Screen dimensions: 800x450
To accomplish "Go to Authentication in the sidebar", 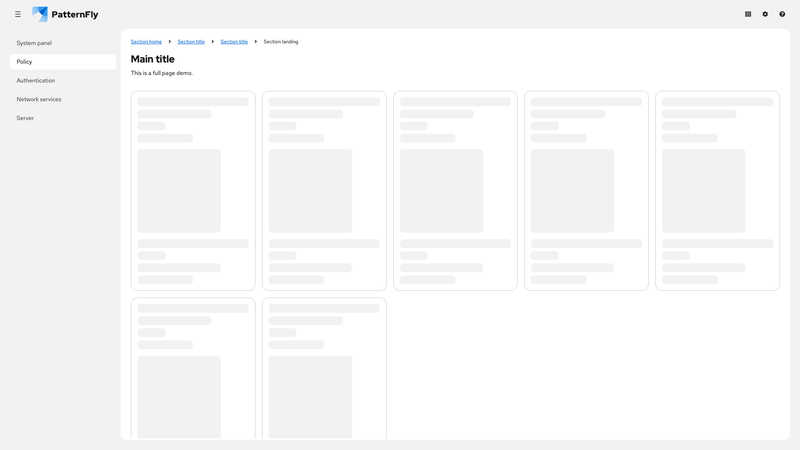I will click(36, 81).
